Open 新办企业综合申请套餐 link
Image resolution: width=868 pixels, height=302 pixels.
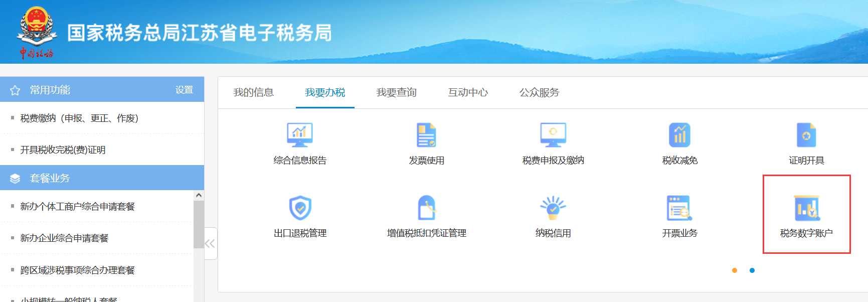point(64,238)
